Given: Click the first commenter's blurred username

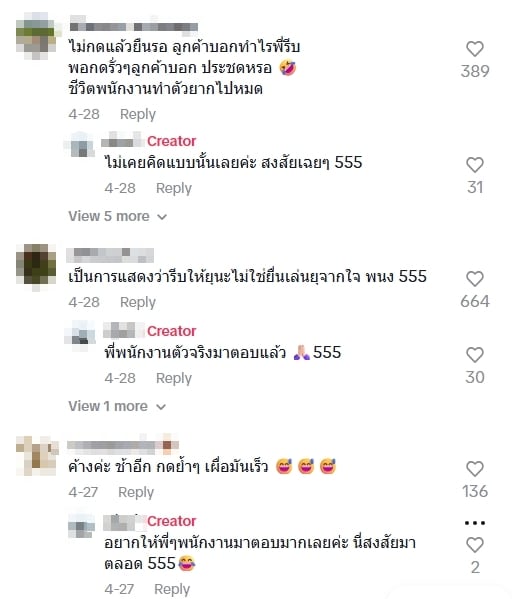Looking at the screenshot, I should coord(134,25).
